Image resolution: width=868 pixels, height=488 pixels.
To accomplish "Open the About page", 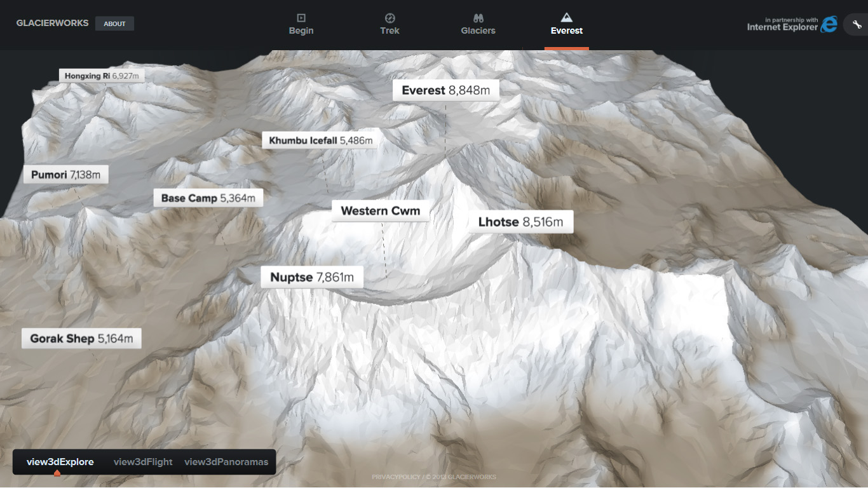I will point(114,24).
